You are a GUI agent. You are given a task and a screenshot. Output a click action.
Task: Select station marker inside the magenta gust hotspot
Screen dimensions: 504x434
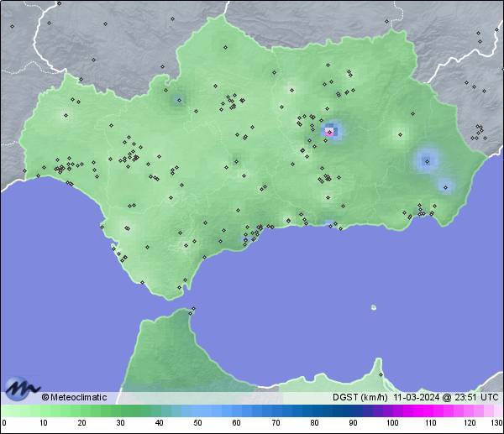tap(329, 132)
